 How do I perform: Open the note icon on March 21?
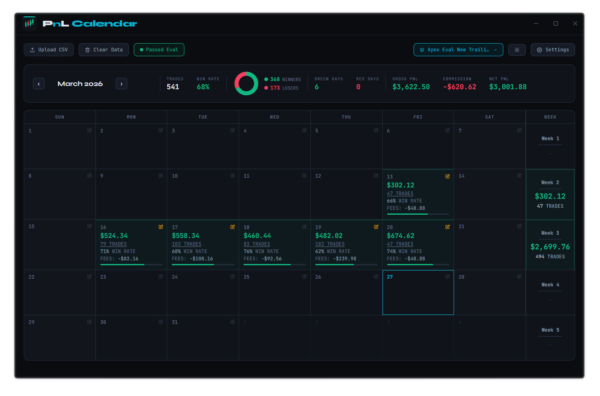point(519,226)
